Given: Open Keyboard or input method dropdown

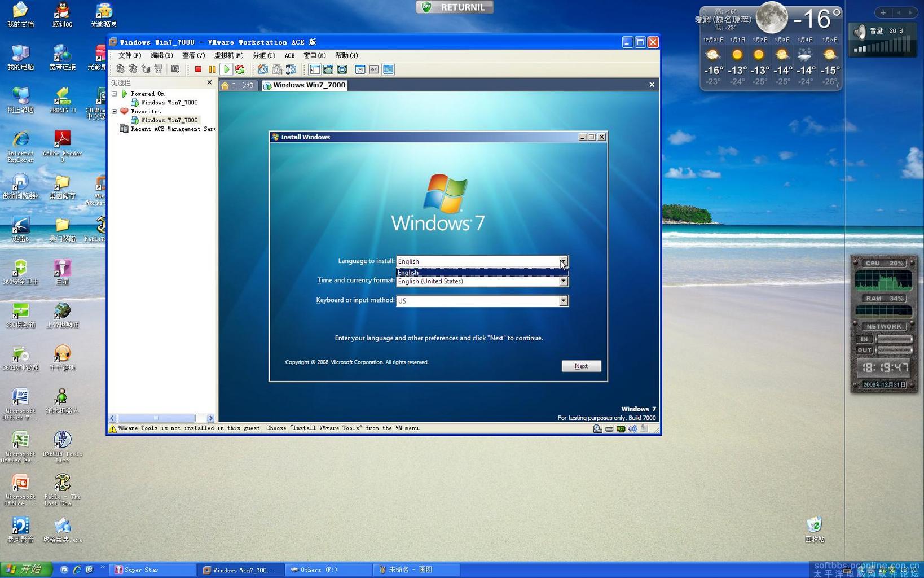Looking at the screenshot, I should [563, 301].
